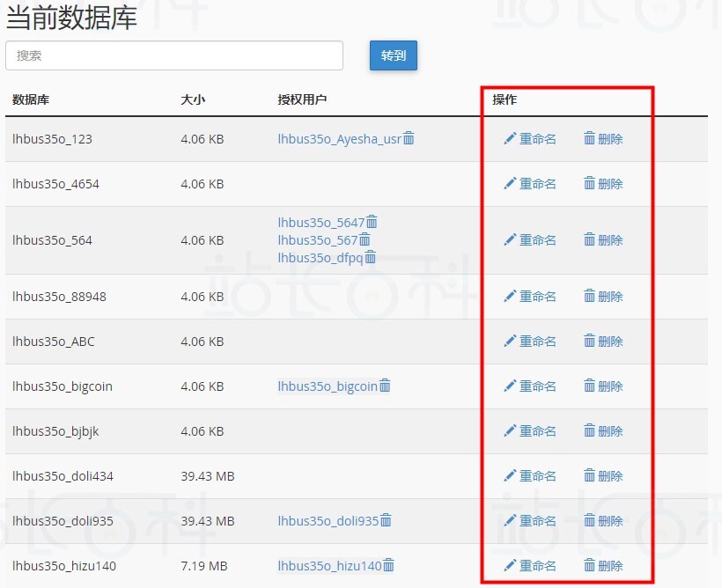The image size is (722, 588).
Task: Click the trash icon next to lhbus35o_567 user
Action: click(364, 239)
